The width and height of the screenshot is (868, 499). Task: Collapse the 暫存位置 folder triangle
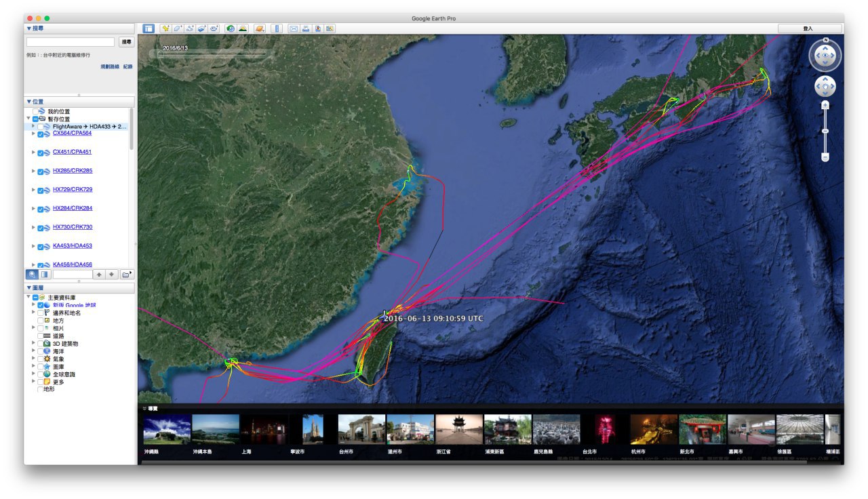point(28,119)
